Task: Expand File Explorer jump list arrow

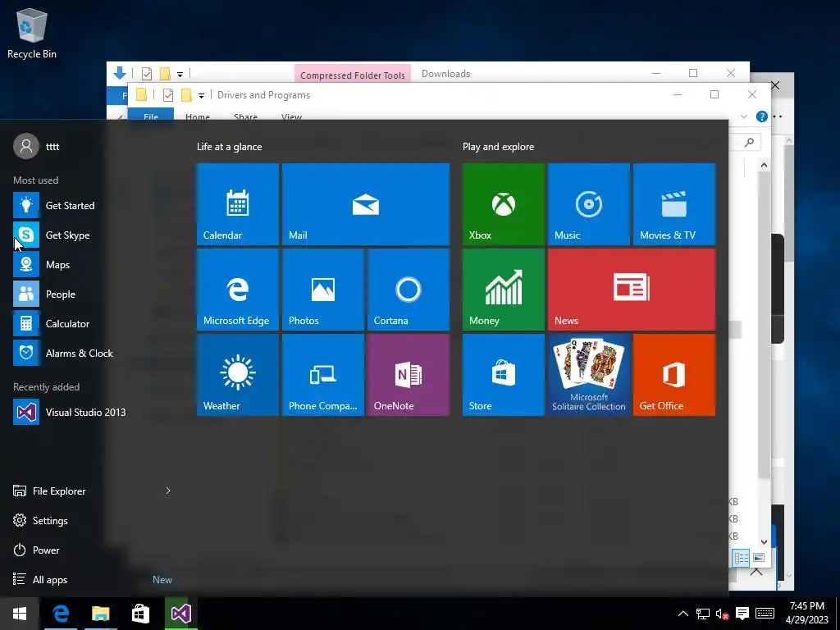Action: point(167,491)
